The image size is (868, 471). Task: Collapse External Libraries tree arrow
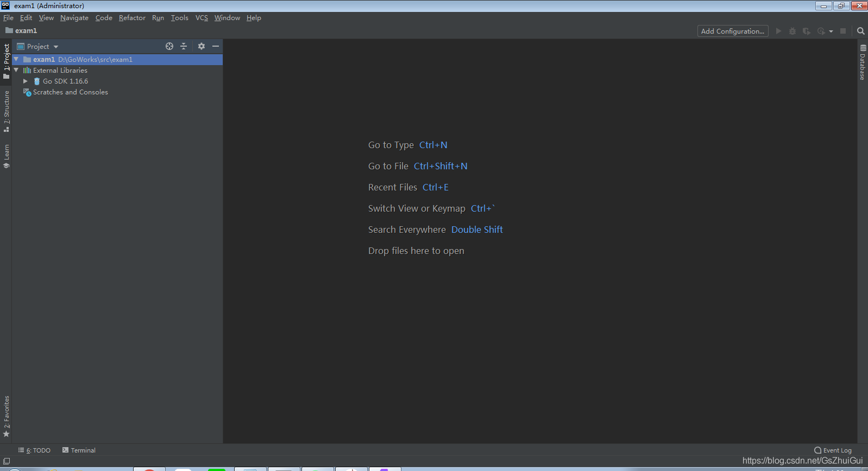(x=16, y=70)
